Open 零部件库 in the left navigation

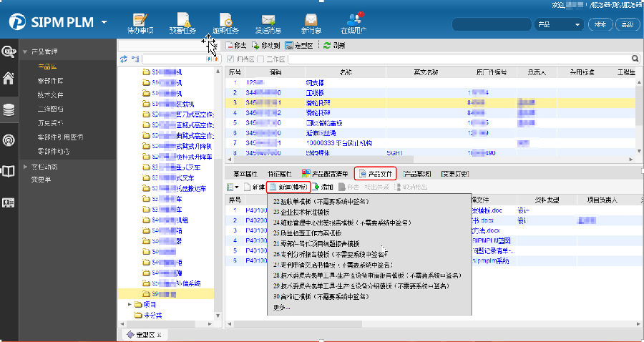point(50,80)
